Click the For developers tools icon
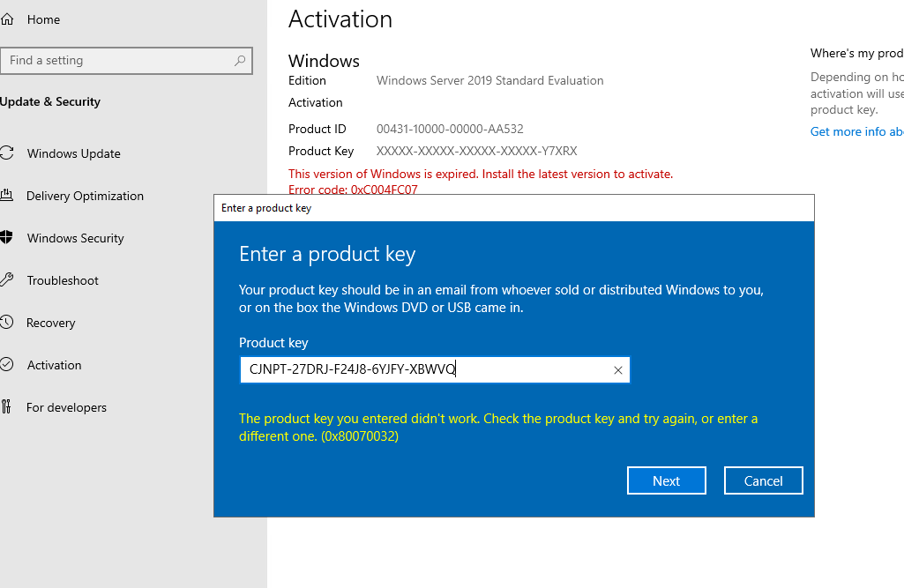This screenshot has width=904, height=588. (x=7, y=407)
